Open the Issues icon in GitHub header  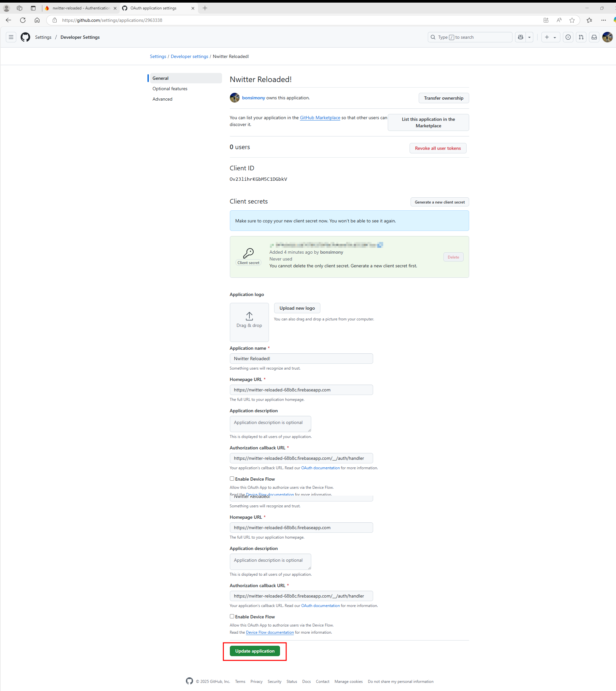click(568, 37)
